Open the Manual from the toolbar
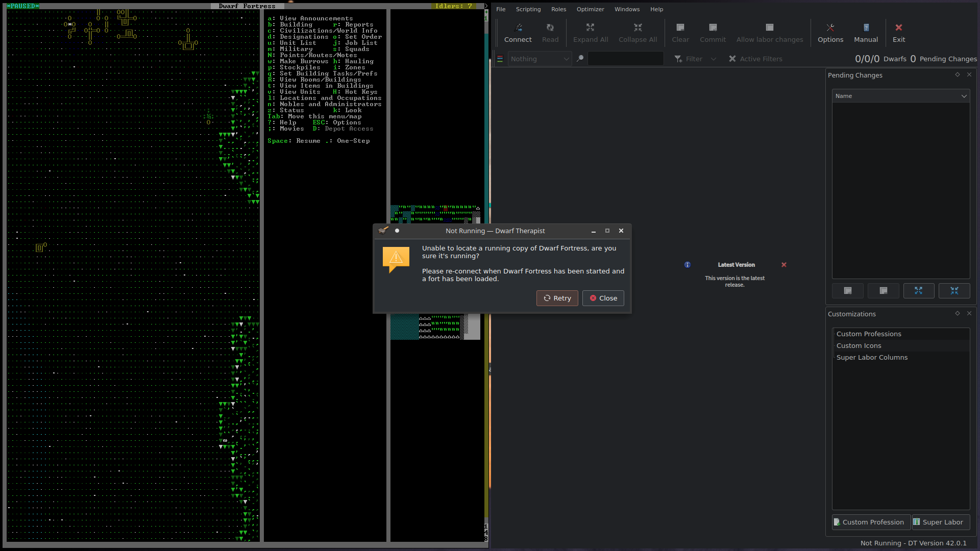The height and width of the screenshot is (551, 980). [x=866, y=28]
